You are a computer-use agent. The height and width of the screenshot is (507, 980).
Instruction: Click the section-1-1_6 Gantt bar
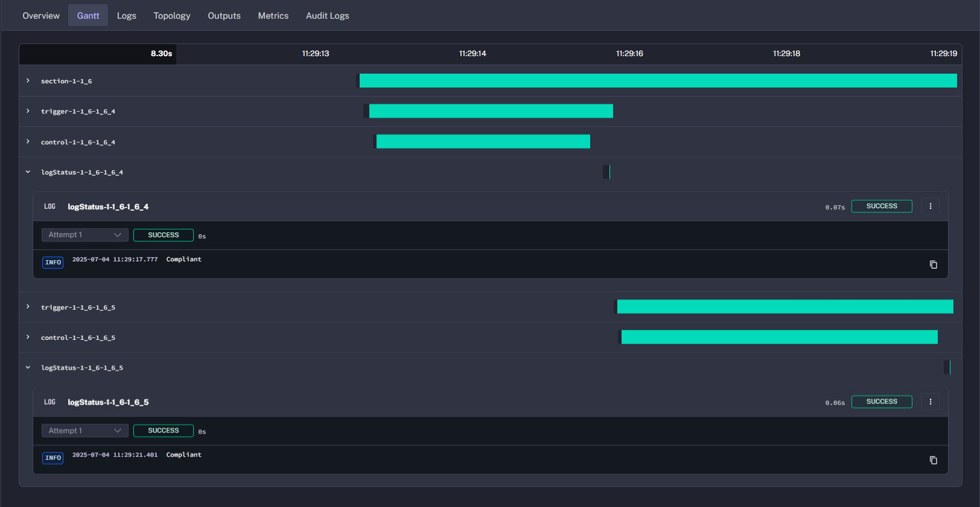(x=658, y=81)
